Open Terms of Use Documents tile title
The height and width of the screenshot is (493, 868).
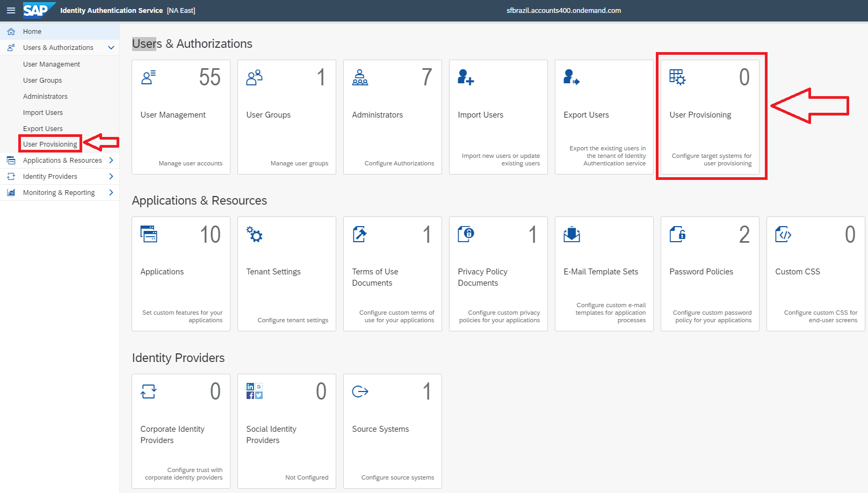pyautogui.click(x=375, y=277)
